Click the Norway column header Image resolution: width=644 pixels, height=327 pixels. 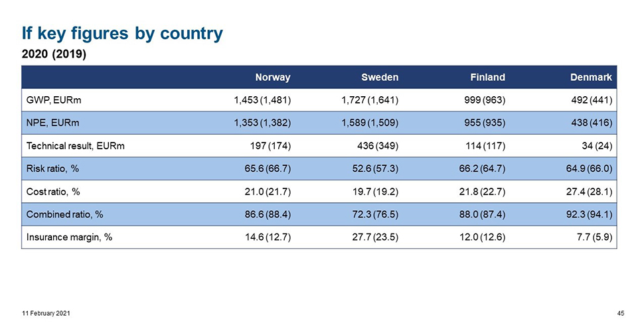274,78
